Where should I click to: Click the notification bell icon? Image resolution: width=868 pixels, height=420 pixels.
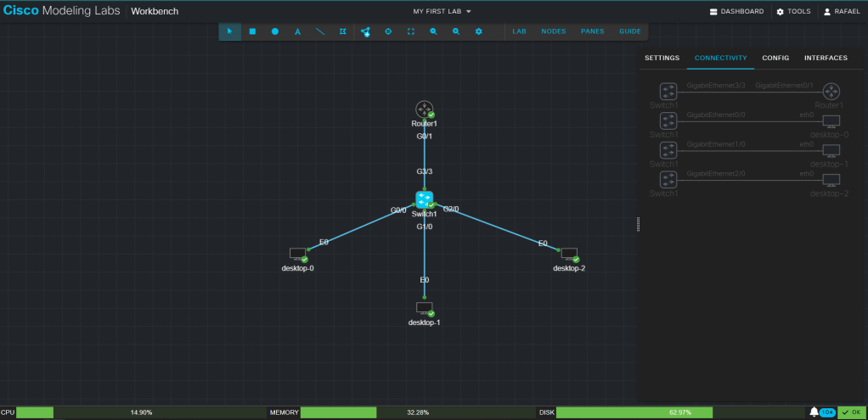pyautogui.click(x=814, y=412)
